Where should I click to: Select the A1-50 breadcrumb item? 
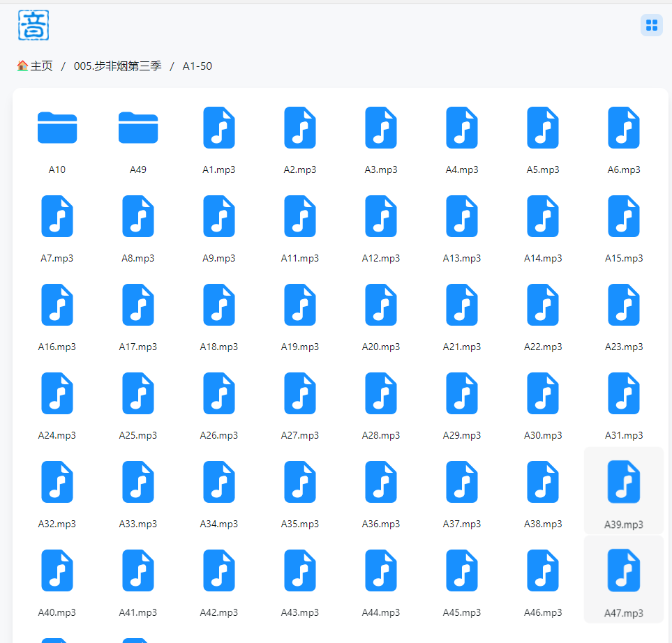pos(197,66)
